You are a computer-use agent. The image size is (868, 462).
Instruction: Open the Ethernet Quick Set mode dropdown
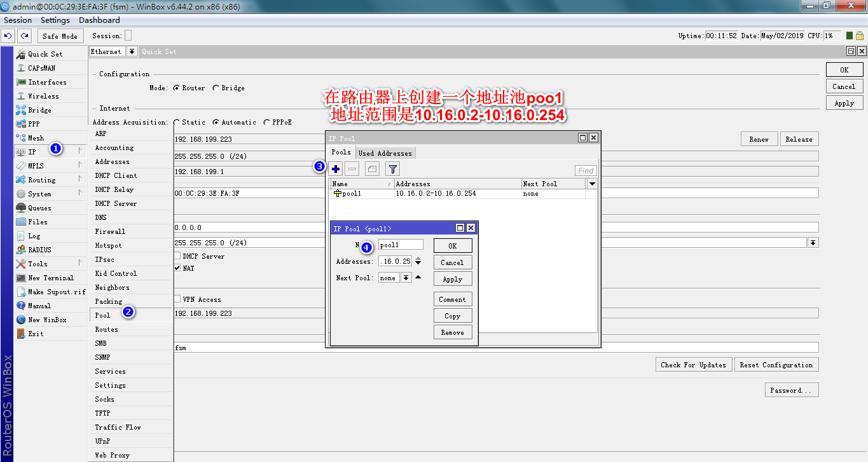click(x=132, y=51)
